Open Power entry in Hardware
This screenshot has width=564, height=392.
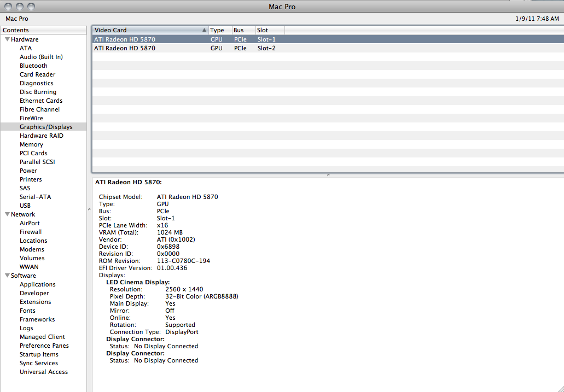coord(28,171)
